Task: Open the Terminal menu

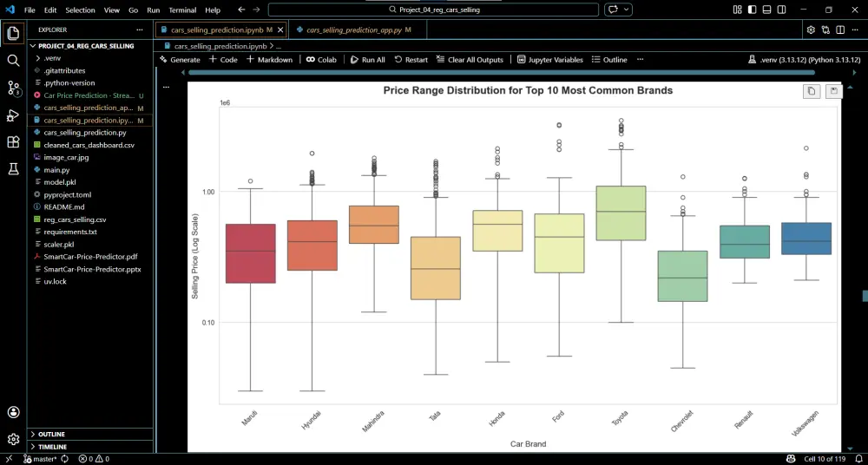Action: (x=182, y=10)
